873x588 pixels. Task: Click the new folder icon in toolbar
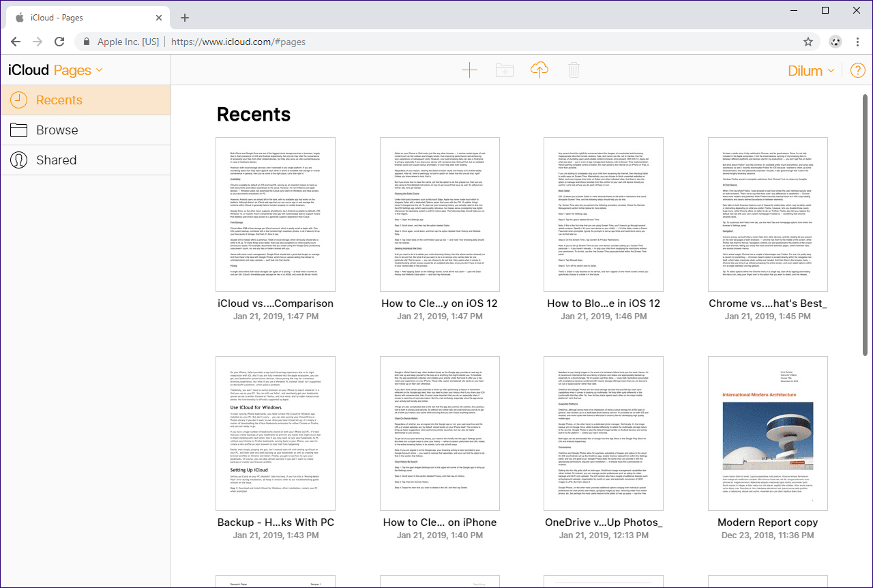point(504,70)
